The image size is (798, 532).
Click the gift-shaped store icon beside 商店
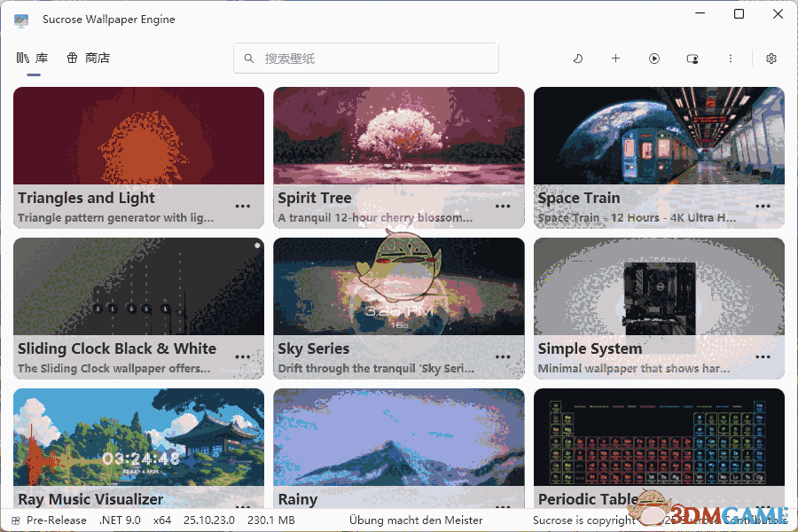[70, 57]
